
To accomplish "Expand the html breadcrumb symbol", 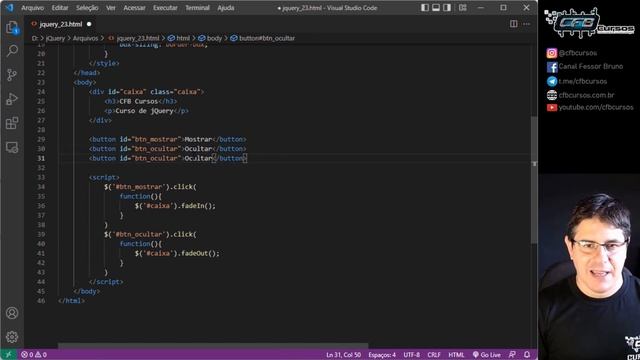I will tap(179, 38).
